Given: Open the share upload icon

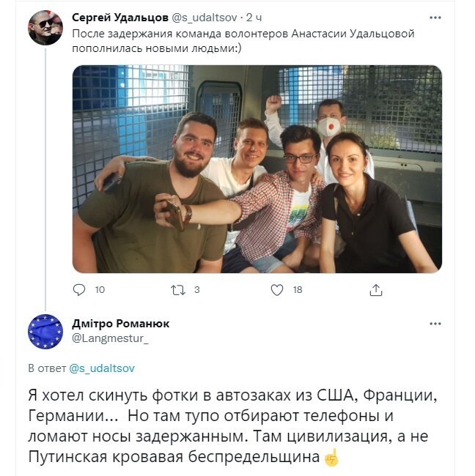Looking at the screenshot, I should (x=375, y=290).
